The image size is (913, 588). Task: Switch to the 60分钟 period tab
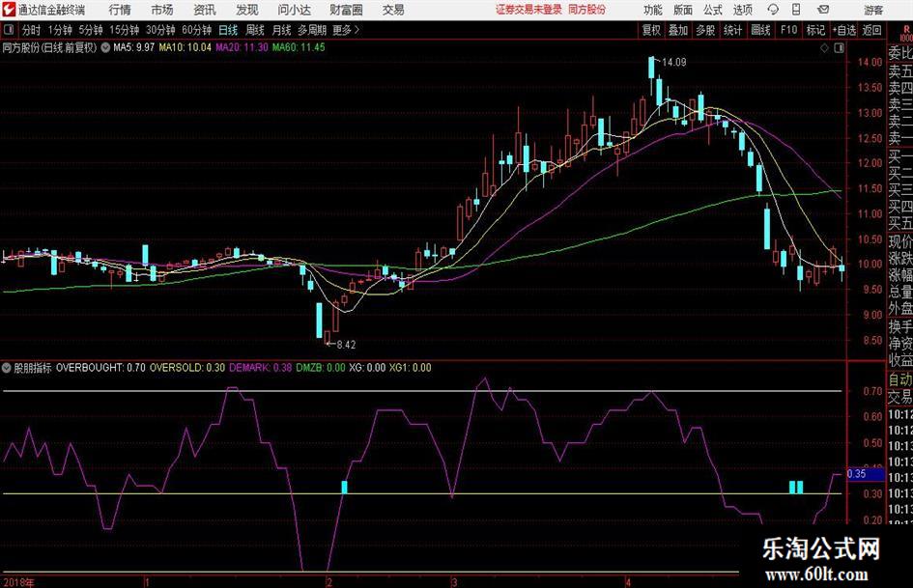point(197,30)
